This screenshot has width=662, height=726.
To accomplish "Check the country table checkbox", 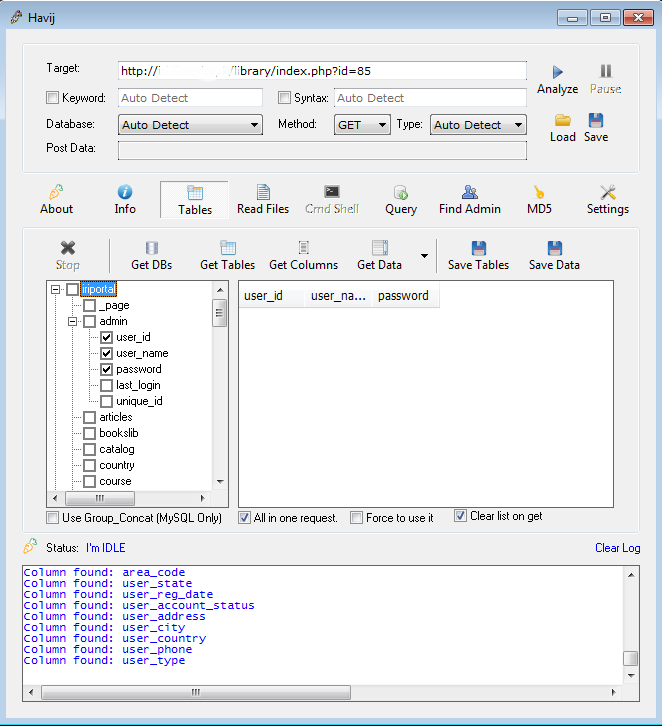I will tap(90, 465).
